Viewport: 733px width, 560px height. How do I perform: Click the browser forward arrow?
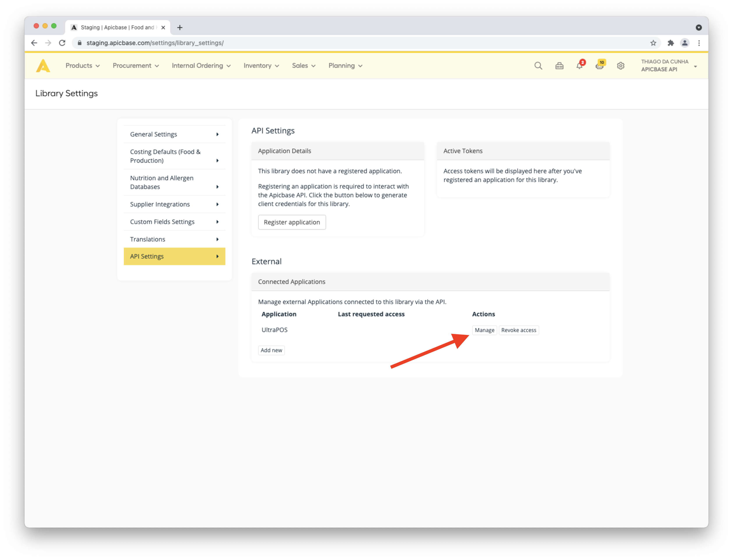(x=48, y=43)
